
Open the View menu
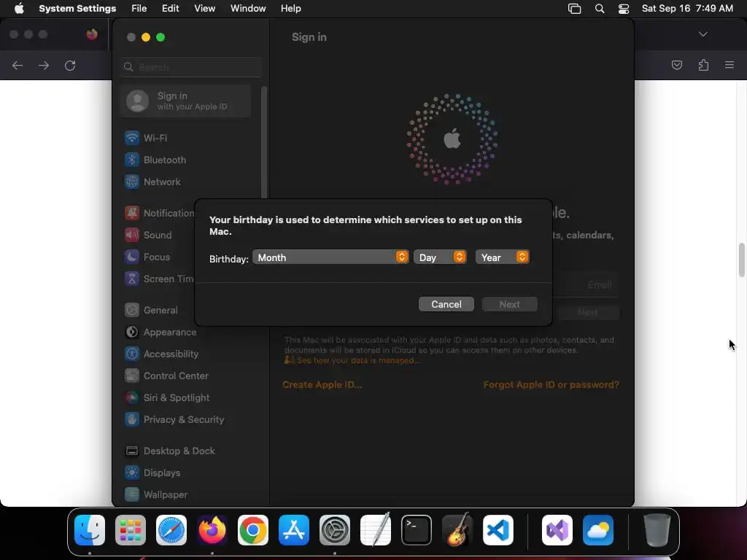[x=204, y=9]
